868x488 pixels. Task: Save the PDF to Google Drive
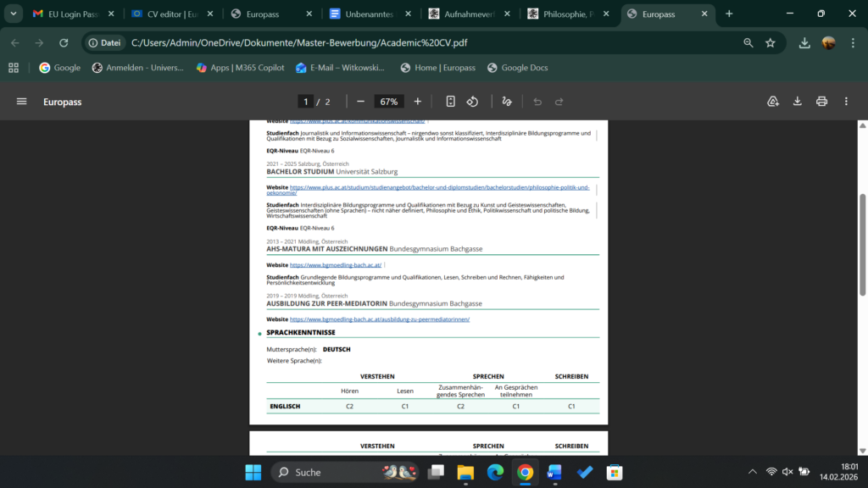pos(773,102)
